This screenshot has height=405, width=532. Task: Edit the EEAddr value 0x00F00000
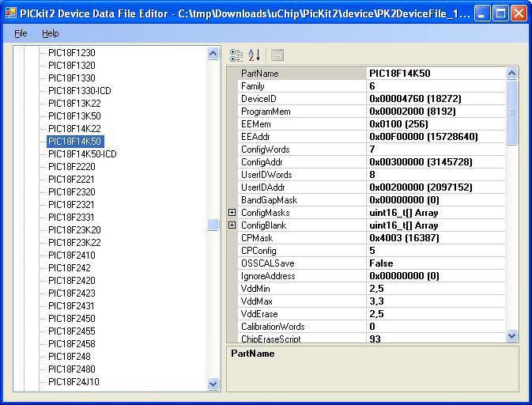point(436,137)
